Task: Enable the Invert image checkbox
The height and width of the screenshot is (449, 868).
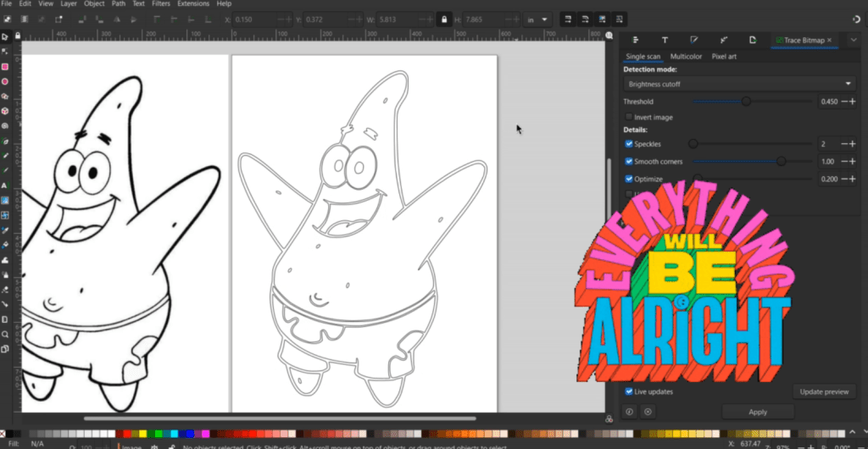Action: click(629, 117)
